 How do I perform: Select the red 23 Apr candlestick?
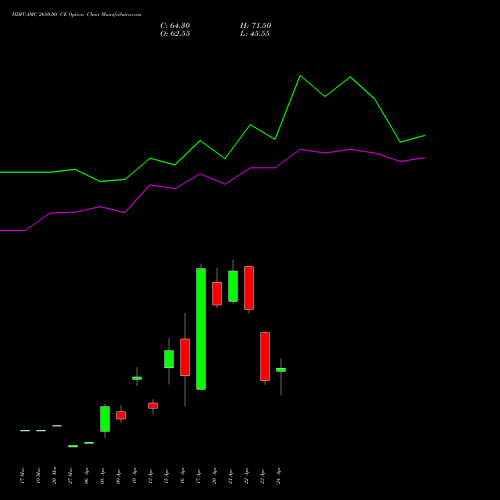pos(265,356)
